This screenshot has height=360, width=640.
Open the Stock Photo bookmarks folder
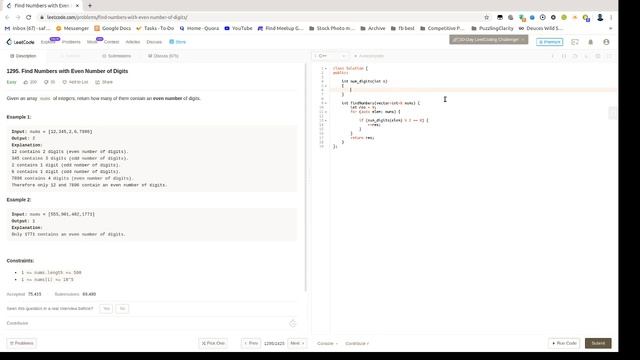point(332,28)
